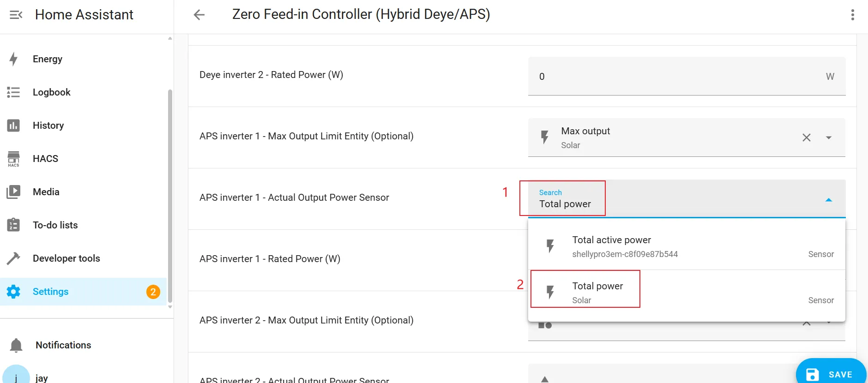Open Developer tools in sidebar

point(66,258)
